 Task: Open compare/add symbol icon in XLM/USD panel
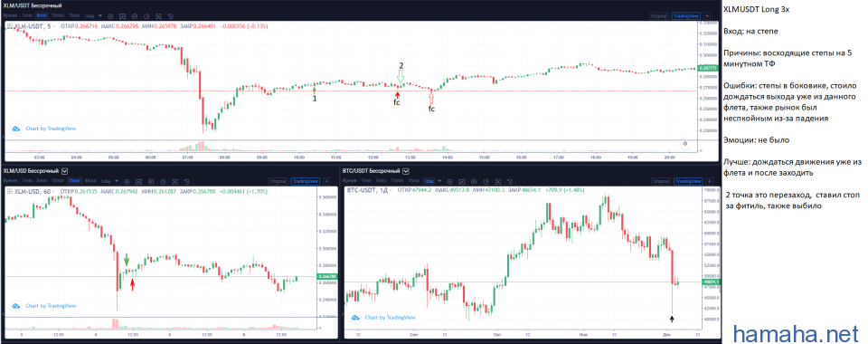point(127,182)
